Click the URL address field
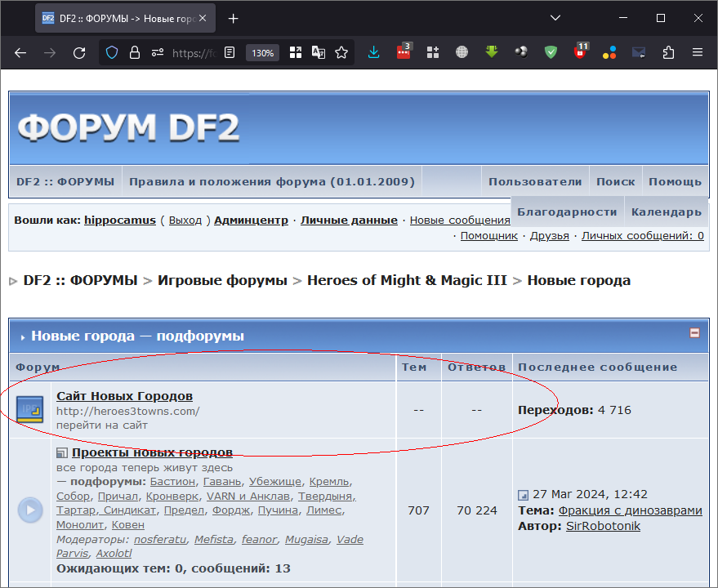This screenshot has height=588, width=718. [192, 52]
